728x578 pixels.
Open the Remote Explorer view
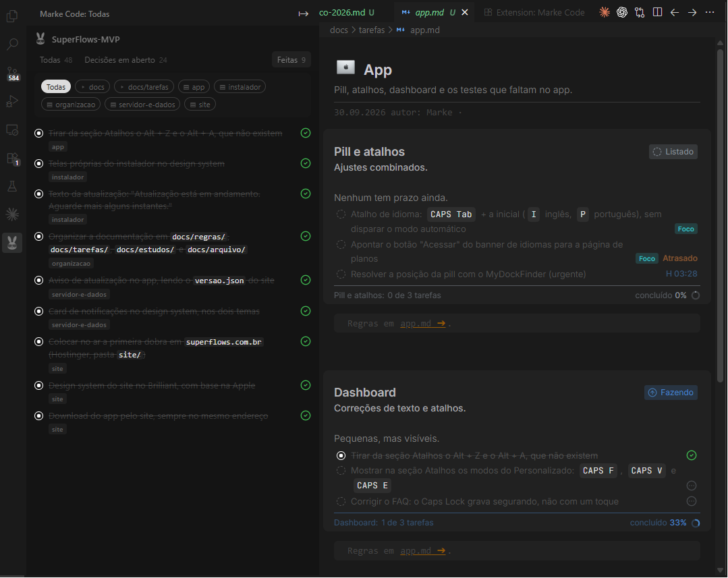click(x=13, y=130)
